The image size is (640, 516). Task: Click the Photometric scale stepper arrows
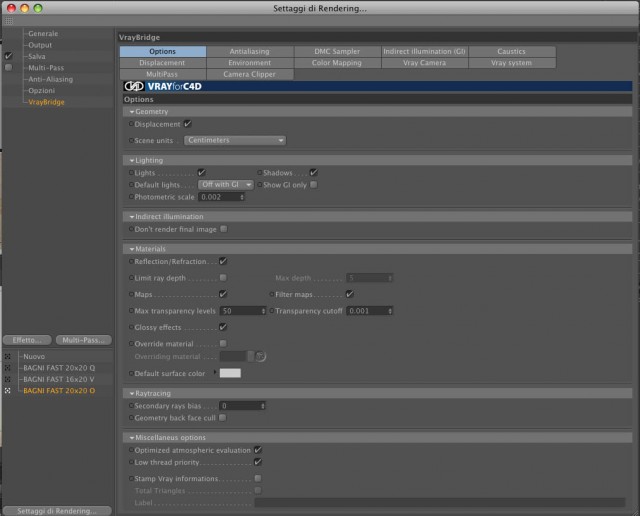click(x=242, y=197)
